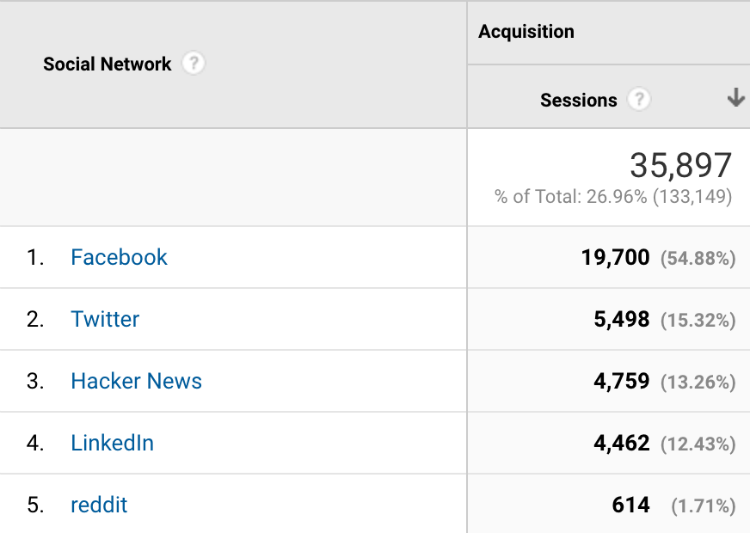Open the Sessions help question-mark icon
The width and height of the screenshot is (750, 533).
coord(639,100)
